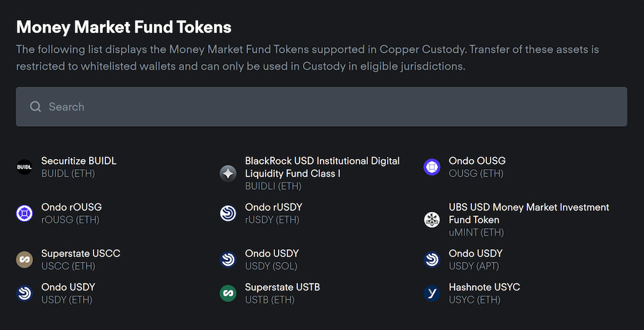Select the Securitize BUIDL entry
644x330 pixels.
pyautogui.click(x=79, y=161)
